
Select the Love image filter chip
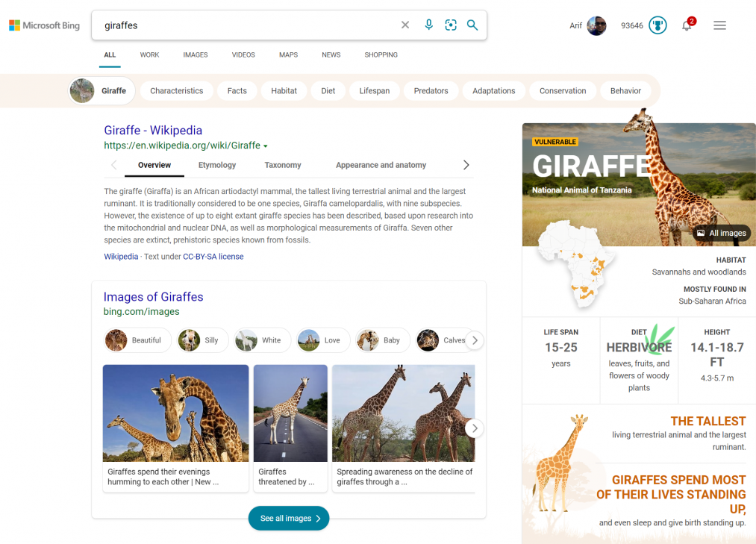click(322, 340)
